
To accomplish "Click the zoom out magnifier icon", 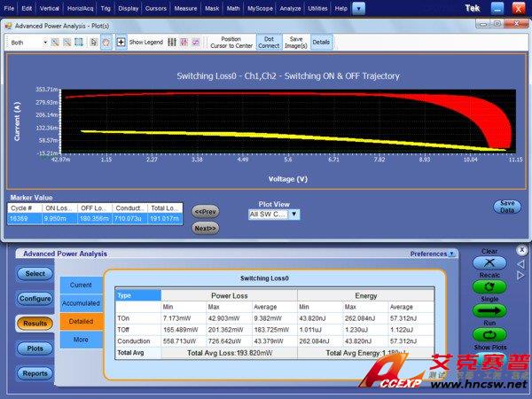I will [66, 42].
